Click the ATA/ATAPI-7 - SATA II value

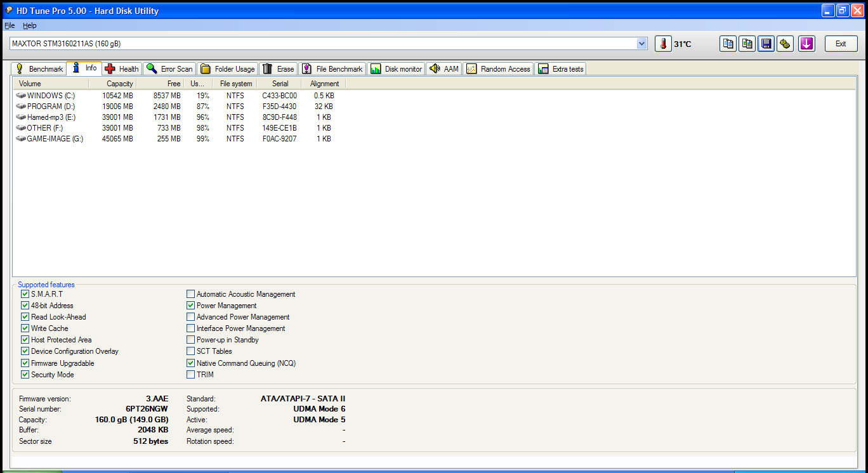pyautogui.click(x=303, y=399)
